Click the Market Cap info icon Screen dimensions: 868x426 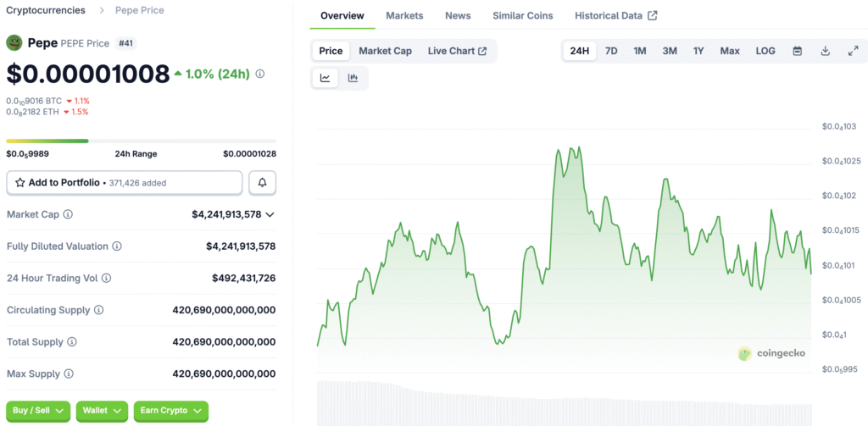[68, 214]
